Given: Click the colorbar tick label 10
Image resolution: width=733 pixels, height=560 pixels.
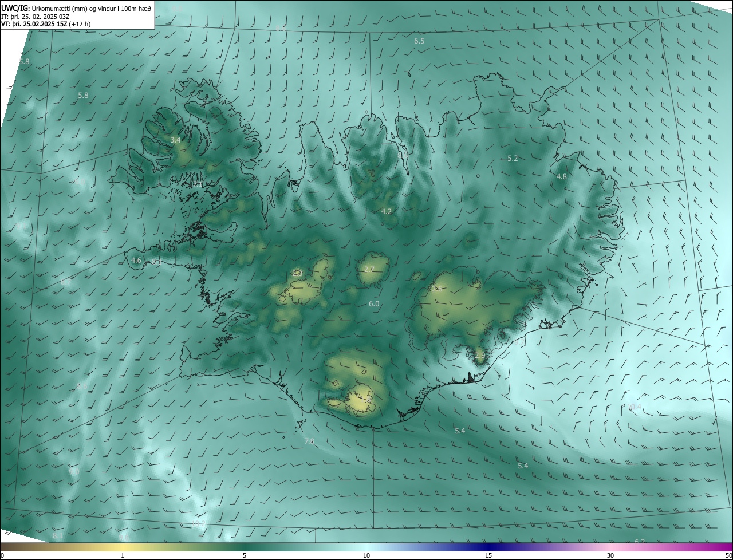Looking at the screenshot, I should pos(366,555).
